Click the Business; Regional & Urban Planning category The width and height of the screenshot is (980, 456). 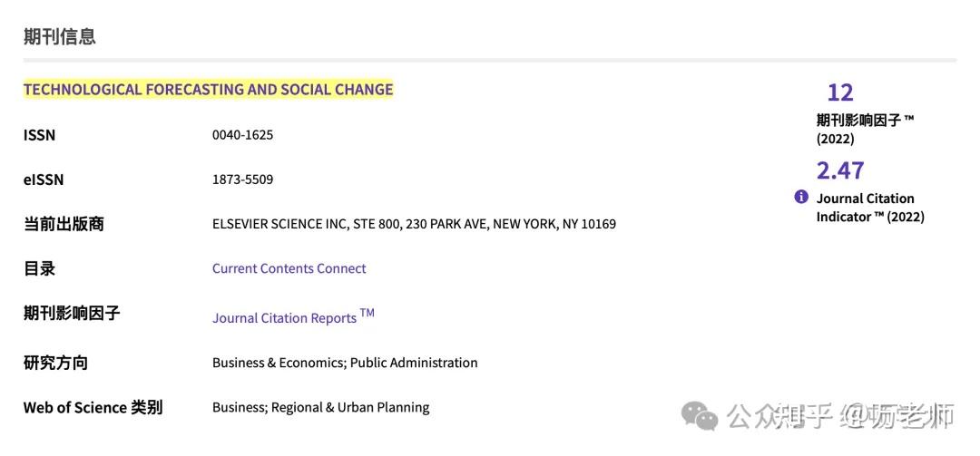(320, 407)
